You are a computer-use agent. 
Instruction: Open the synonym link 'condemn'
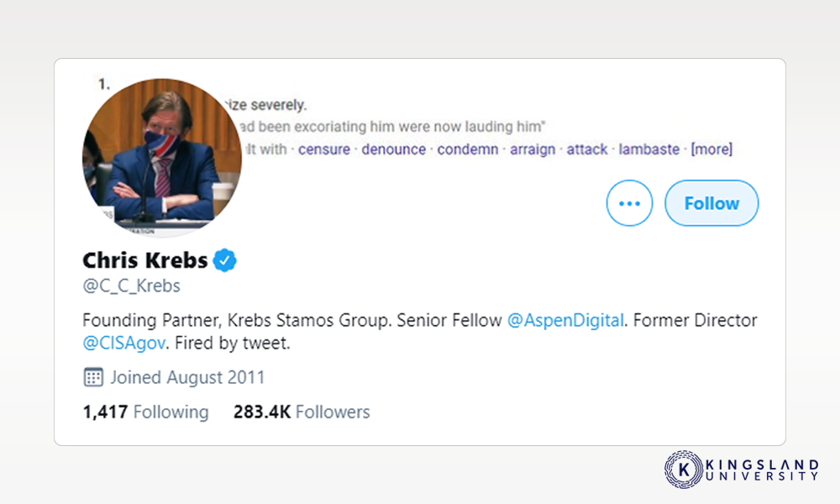468,150
